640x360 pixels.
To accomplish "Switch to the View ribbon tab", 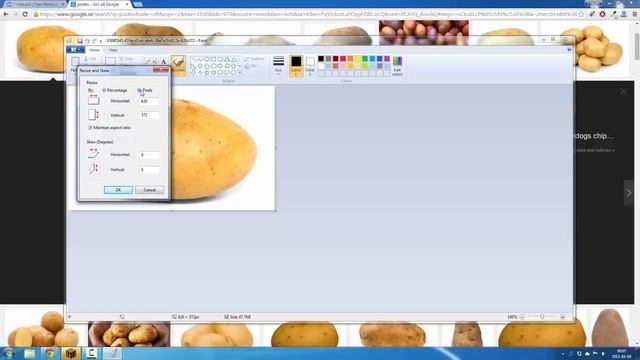I will point(113,50).
